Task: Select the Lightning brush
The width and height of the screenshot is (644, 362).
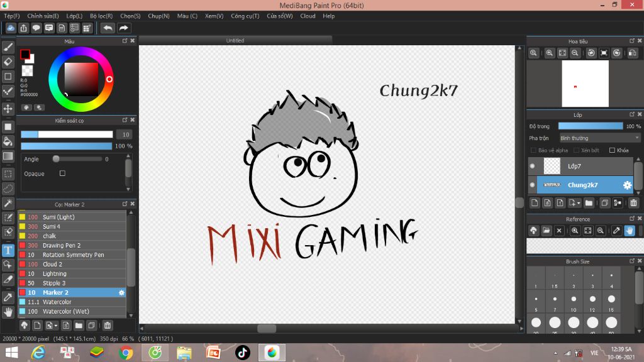Action: 72,273
